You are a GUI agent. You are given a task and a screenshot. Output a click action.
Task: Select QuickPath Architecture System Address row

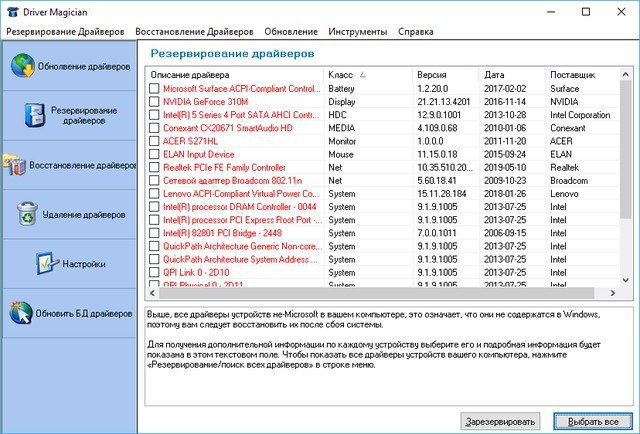tap(240, 259)
